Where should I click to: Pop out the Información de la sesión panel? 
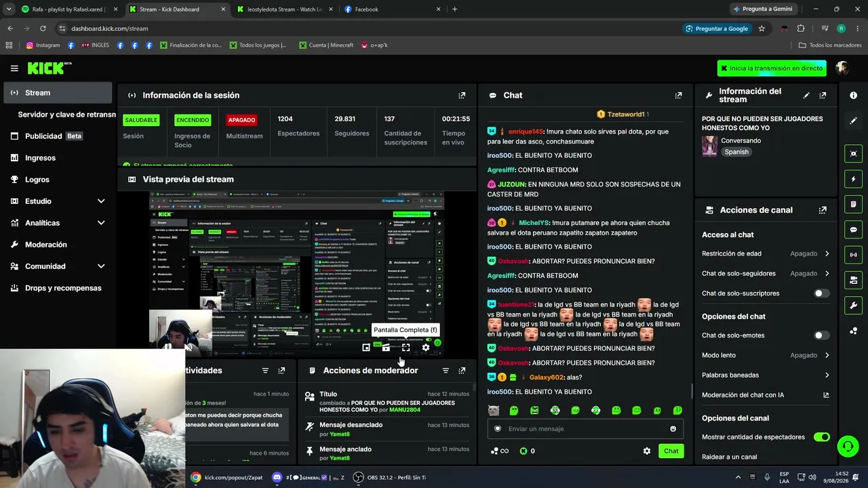coord(462,96)
